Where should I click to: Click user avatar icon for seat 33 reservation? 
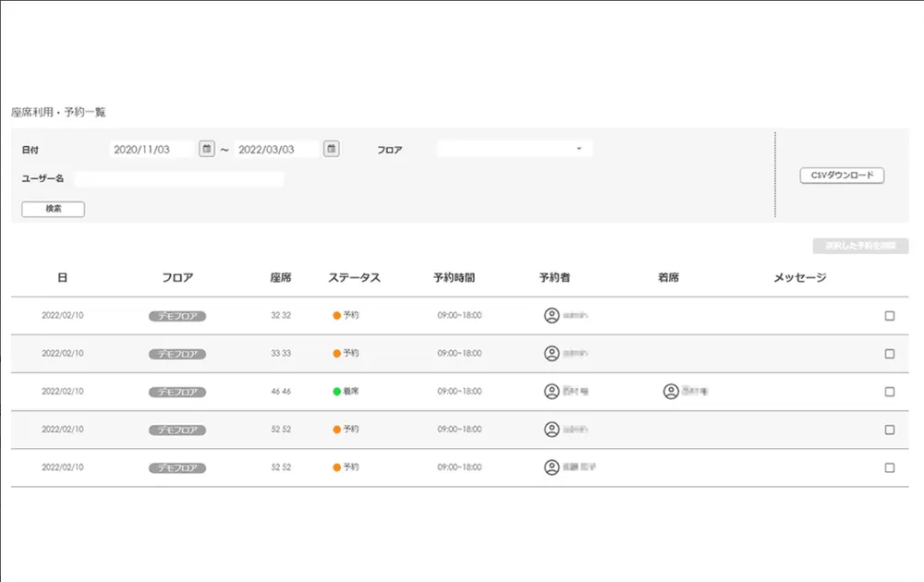tap(552, 354)
